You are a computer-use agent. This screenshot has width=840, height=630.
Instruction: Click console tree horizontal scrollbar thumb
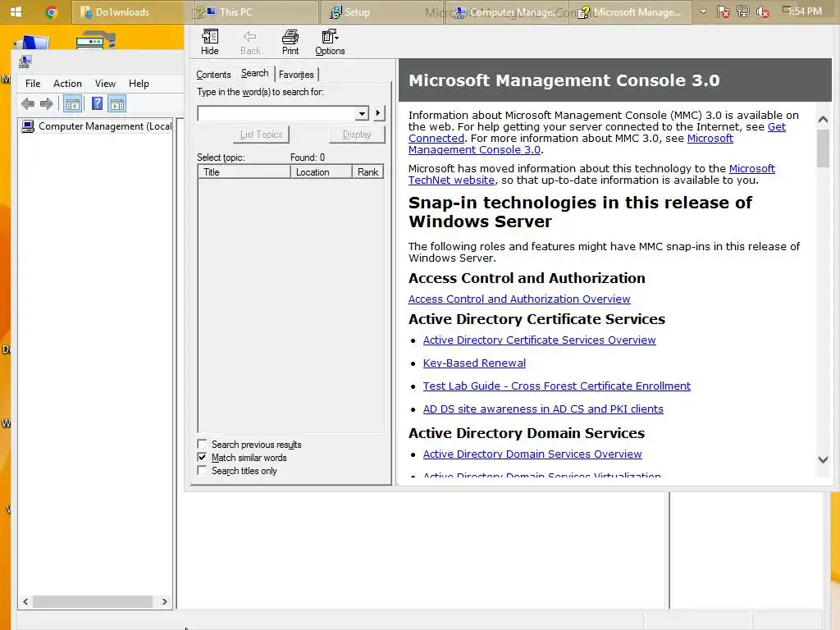[x=92, y=601]
